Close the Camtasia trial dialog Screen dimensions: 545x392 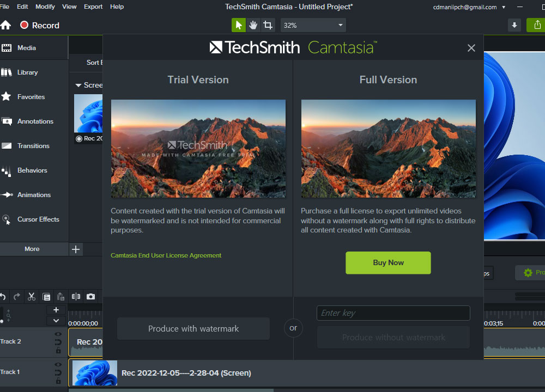click(x=471, y=48)
